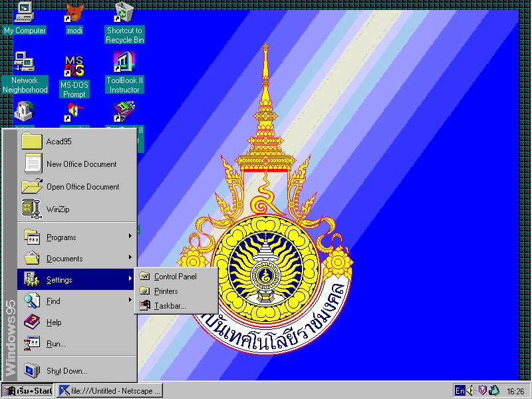532x399 pixels.
Task: Click the red V shield tray icon
Action: click(482, 390)
